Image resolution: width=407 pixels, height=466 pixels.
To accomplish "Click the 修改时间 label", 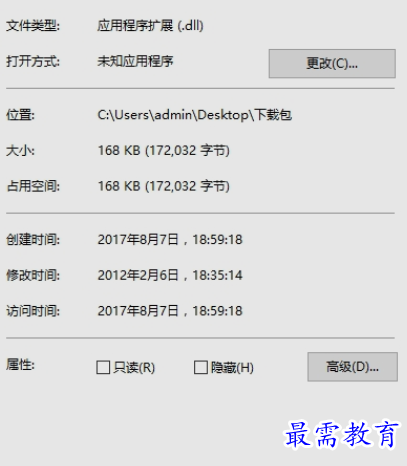I will tap(33, 275).
